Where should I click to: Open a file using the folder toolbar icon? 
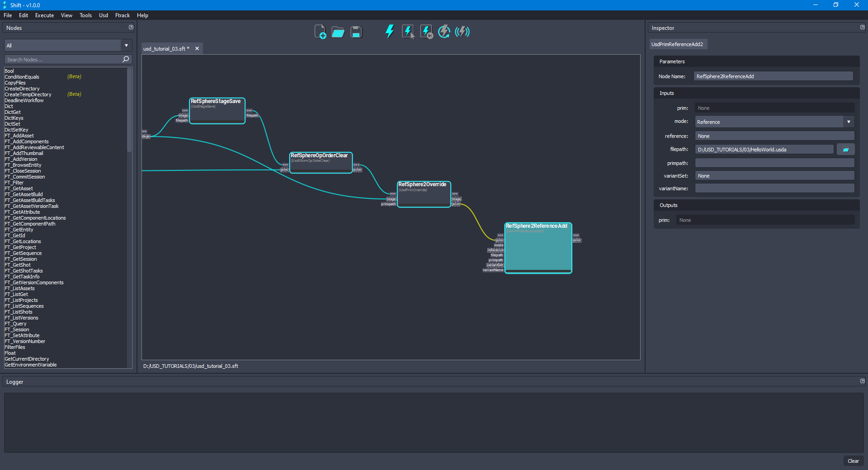[338, 32]
